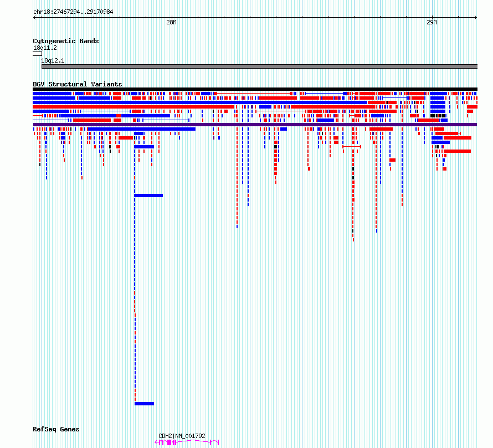Click the right arrow end of the ruler
This screenshot has height=448, width=493.
(476, 18)
